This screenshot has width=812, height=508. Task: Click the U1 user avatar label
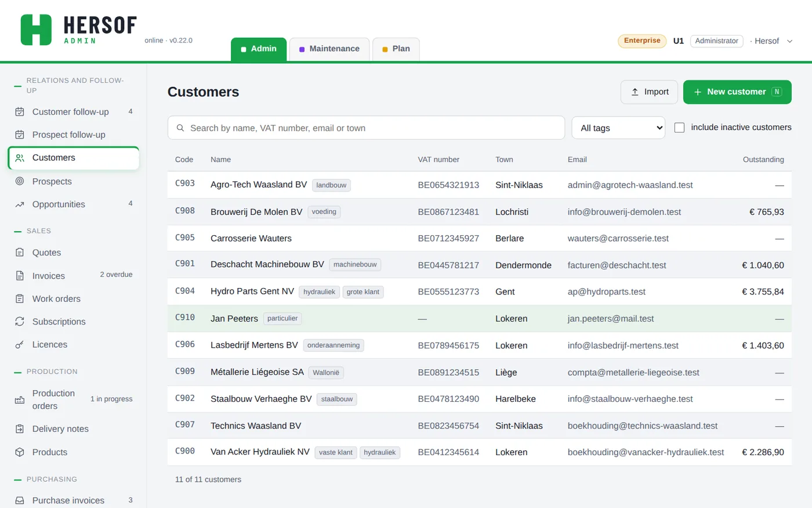[x=679, y=41]
